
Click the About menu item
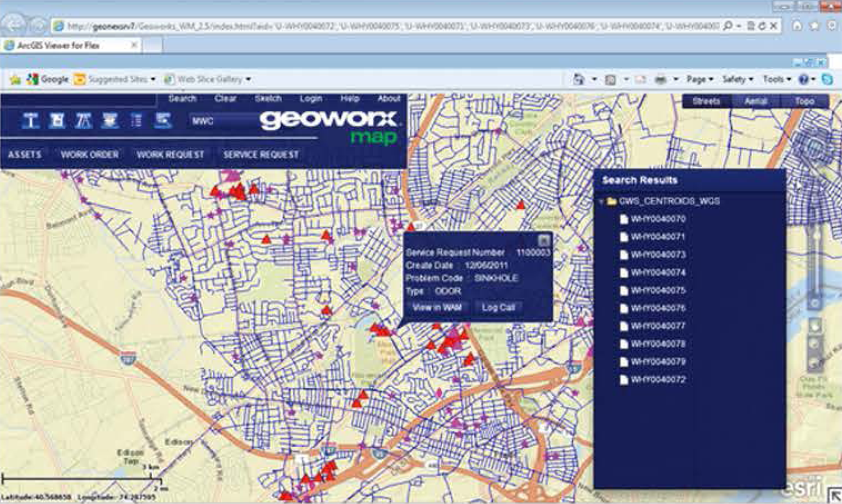[388, 98]
